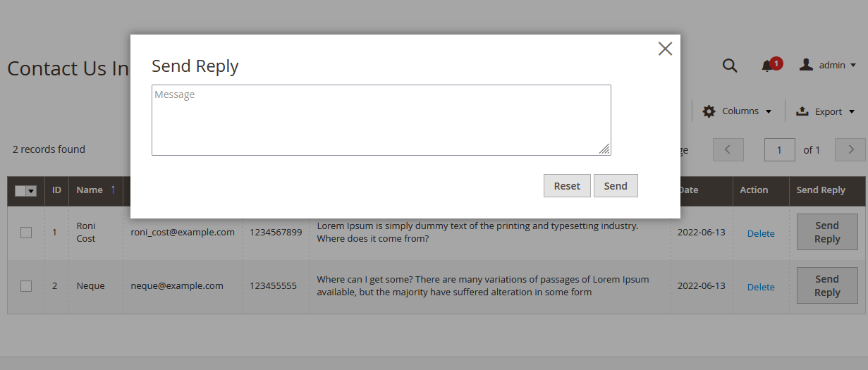Viewport: 868px width, 370px height.
Task: Click the Columns gear icon
Action: 709,111
